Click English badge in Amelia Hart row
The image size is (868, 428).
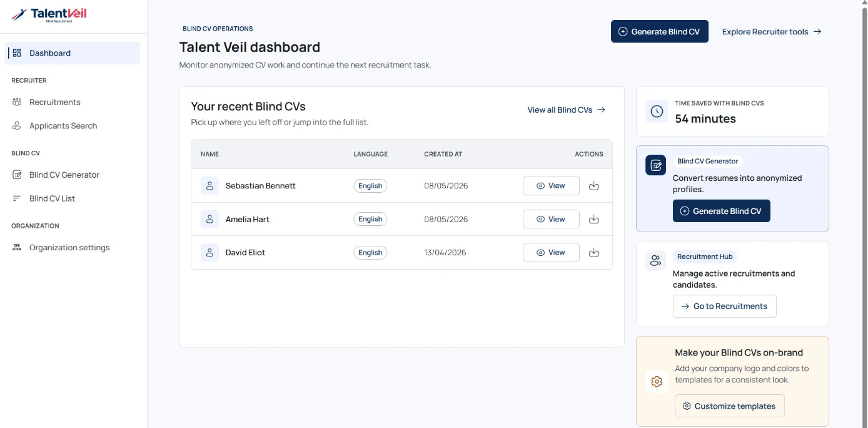pyautogui.click(x=370, y=219)
